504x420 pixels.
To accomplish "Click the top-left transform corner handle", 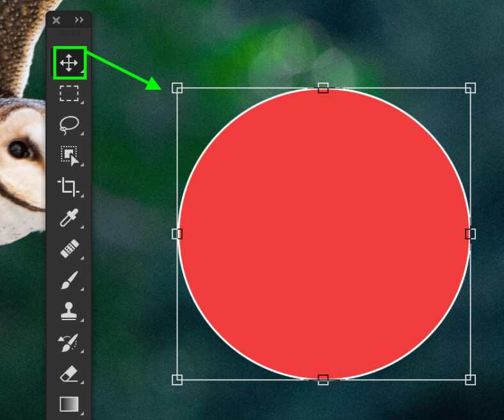I will point(177,88).
